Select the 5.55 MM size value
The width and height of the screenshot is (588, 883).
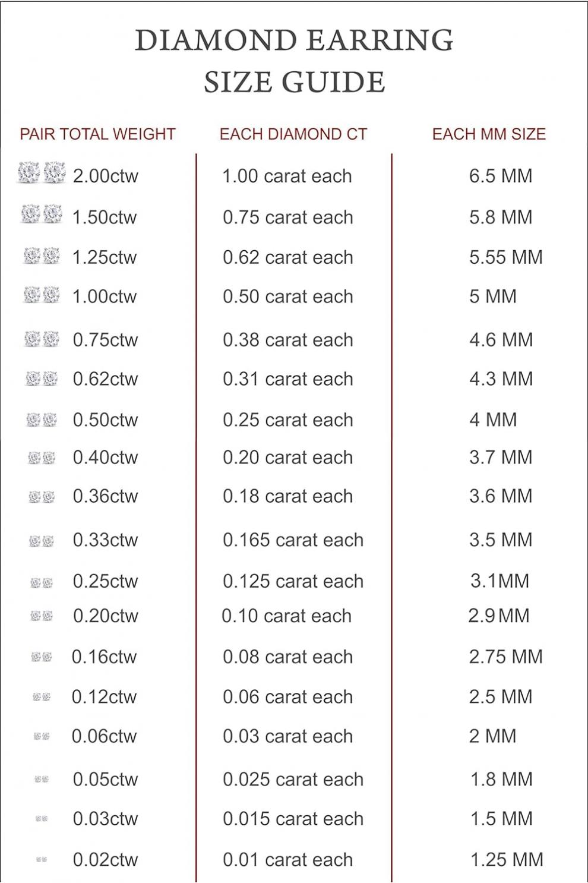point(506,257)
